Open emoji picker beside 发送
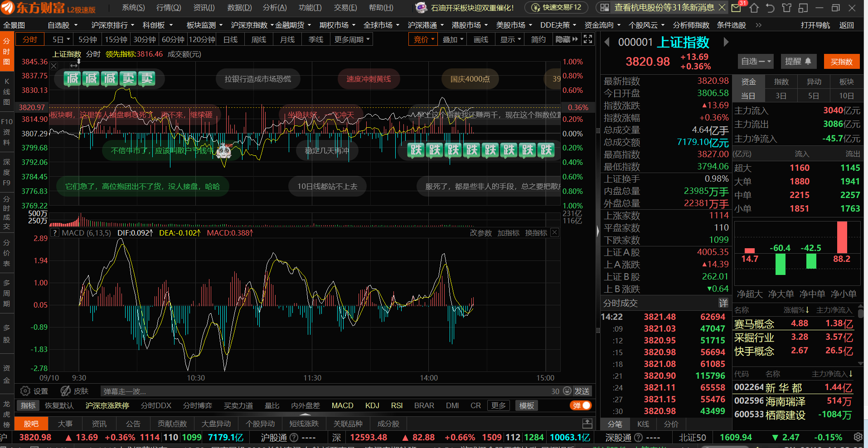 567,391
